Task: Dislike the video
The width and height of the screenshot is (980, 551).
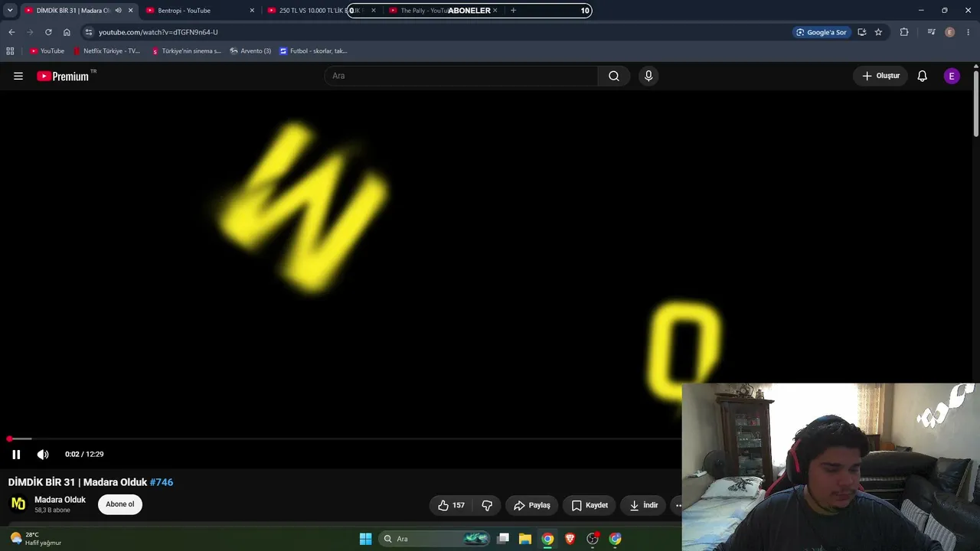Action: (487, 505)
